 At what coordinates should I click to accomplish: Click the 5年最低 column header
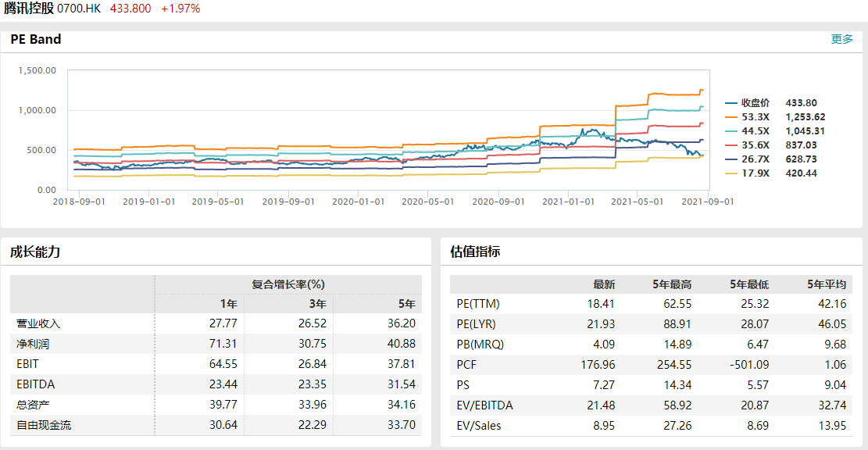pyautogui.click(x=749, y=284)
